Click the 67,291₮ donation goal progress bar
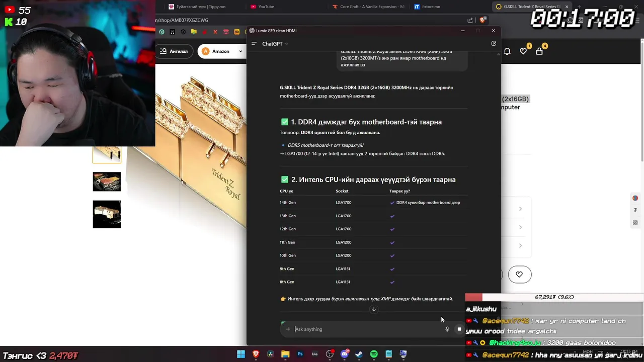 pos(554,297)
